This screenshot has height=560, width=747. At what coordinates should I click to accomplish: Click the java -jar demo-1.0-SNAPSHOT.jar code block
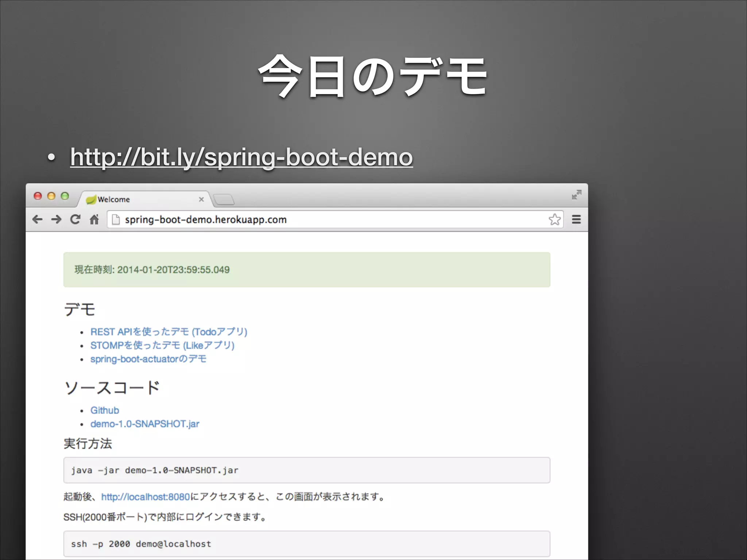307,470
